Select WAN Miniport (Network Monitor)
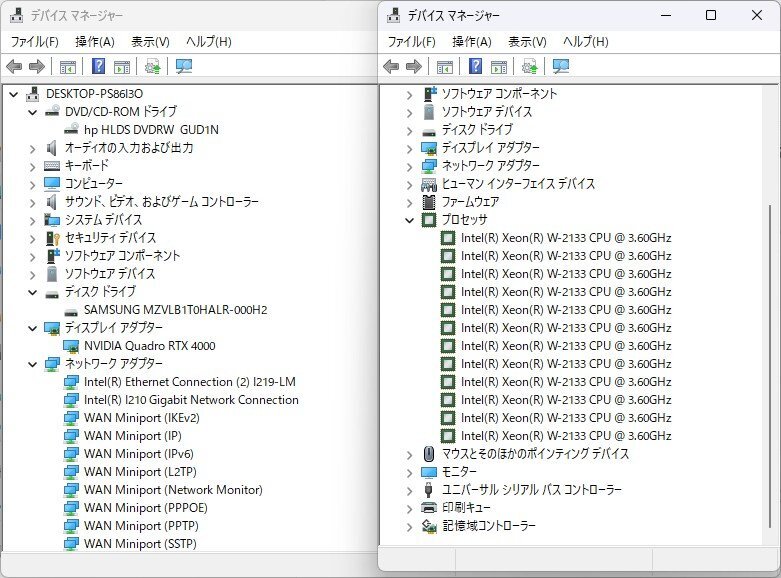This screenshot has height=578, width=781. pos(173,490)
